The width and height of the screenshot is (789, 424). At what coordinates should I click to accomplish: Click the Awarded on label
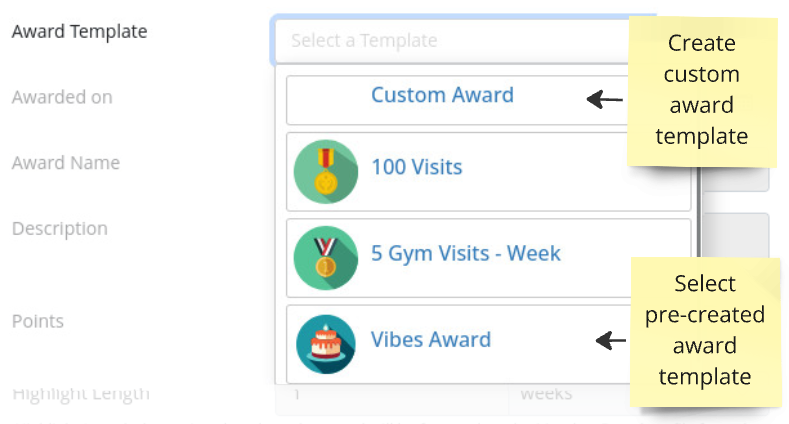click(62, 97)
